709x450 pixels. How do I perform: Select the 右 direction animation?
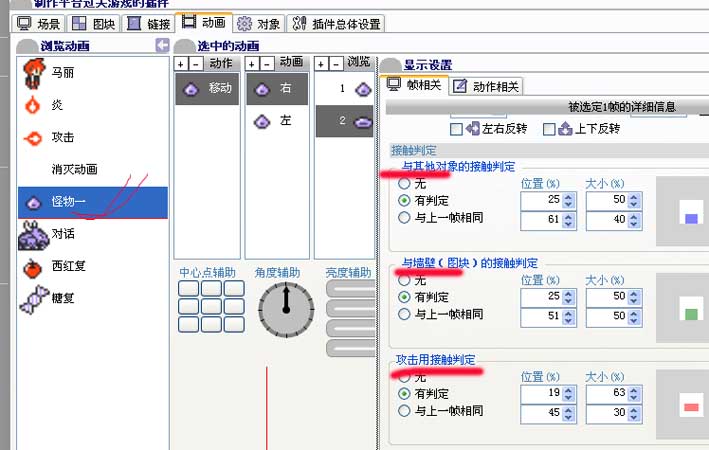(x=277, y=89)
